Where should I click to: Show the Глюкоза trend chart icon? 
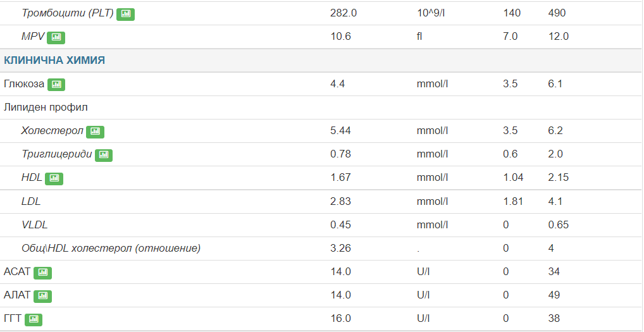point(56,84)
